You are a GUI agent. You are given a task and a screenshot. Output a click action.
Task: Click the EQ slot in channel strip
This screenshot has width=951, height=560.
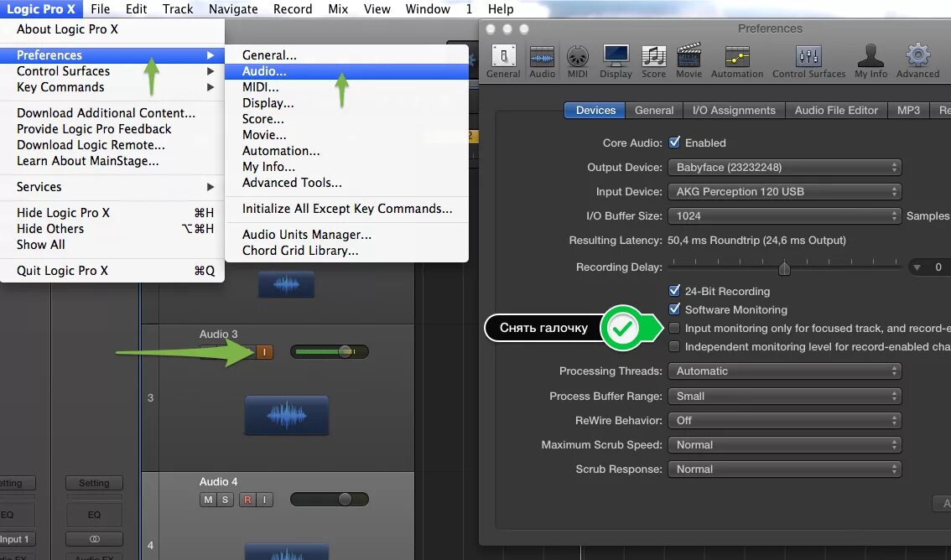pos(94,515)
